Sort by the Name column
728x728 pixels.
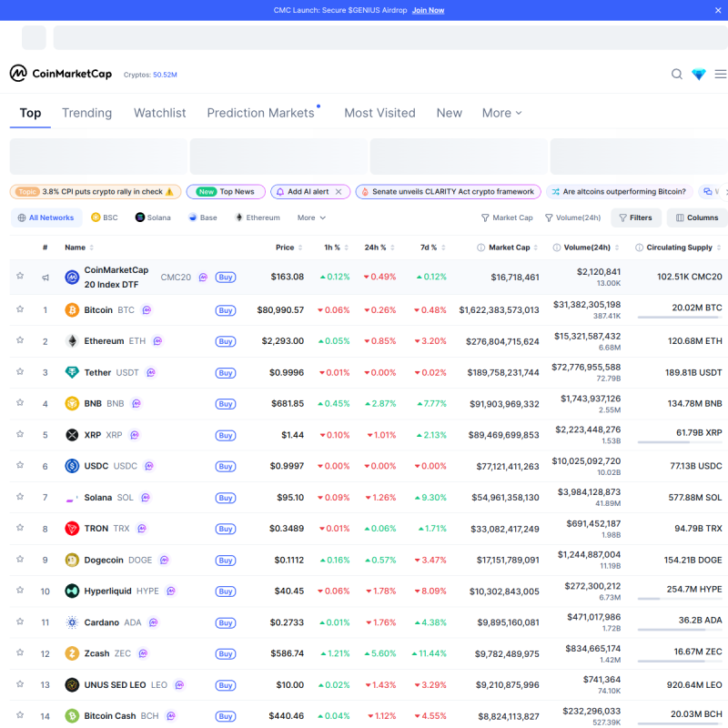point(79,248)
